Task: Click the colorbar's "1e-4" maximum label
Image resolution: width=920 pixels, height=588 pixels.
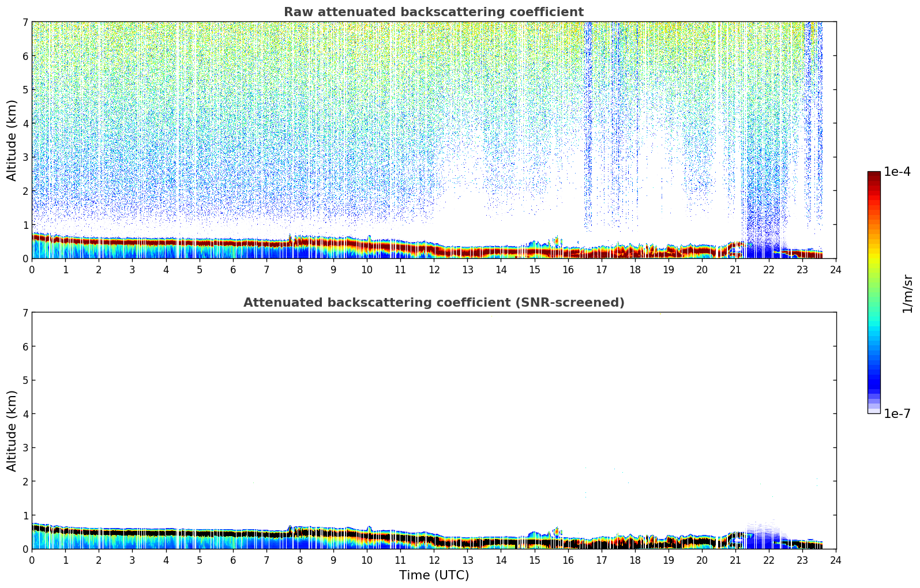Action: [x=897, y=172]
